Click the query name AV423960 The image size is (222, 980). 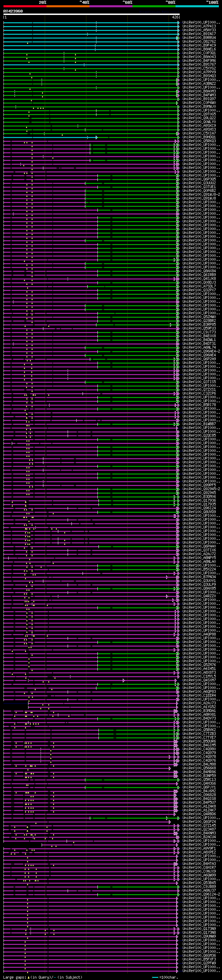click(13, 11)
